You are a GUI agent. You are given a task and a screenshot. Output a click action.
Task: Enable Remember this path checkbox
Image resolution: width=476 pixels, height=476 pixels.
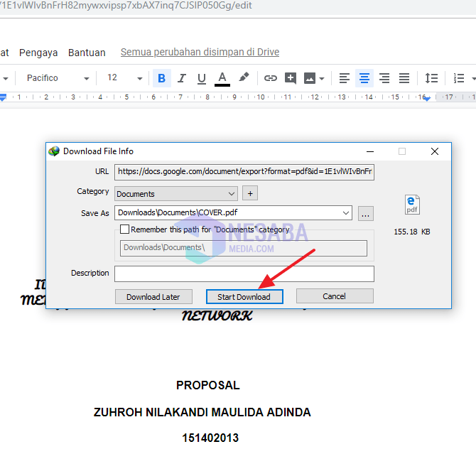point(125,229)
